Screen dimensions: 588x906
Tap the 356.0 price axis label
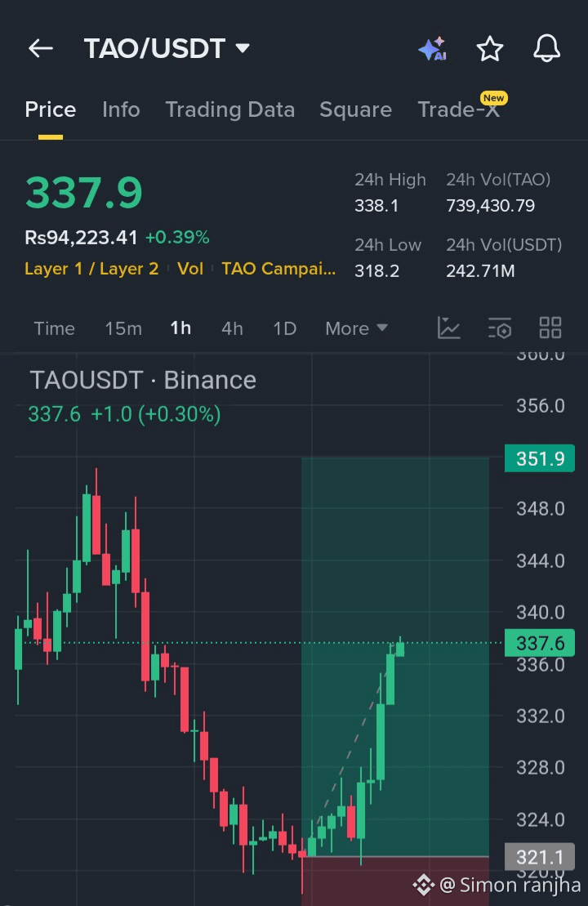coord(540,406)
